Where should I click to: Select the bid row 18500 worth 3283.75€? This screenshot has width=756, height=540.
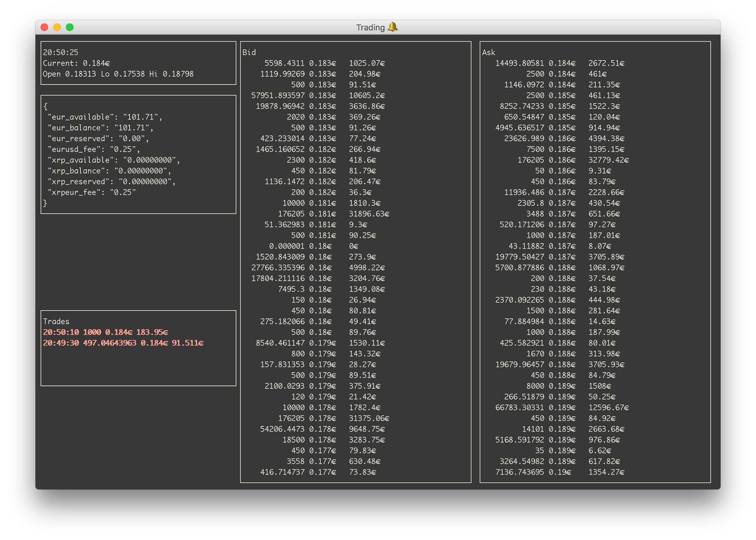334,440
